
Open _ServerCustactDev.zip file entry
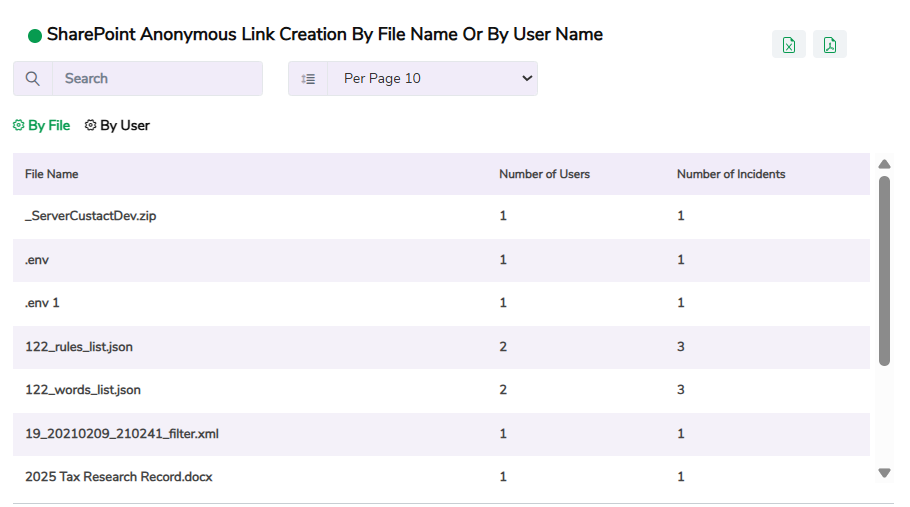tap(91, 216)
